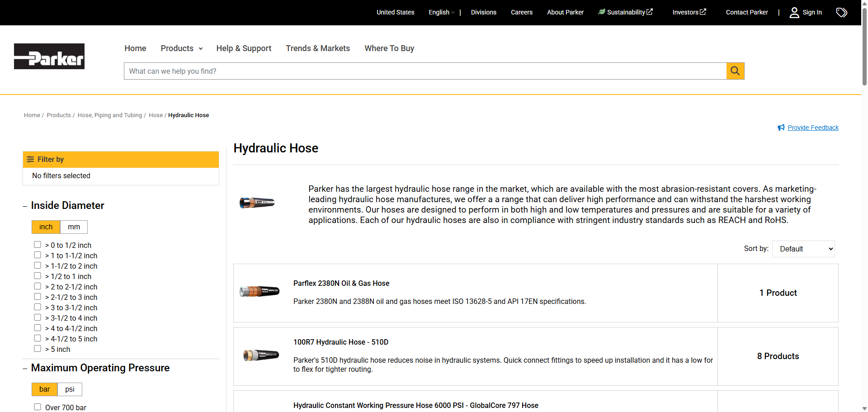Enable the '> 2 to 2-1/2 inch' checkbox
The height and width of the screenshot is (412, 868).
point(38,286)
